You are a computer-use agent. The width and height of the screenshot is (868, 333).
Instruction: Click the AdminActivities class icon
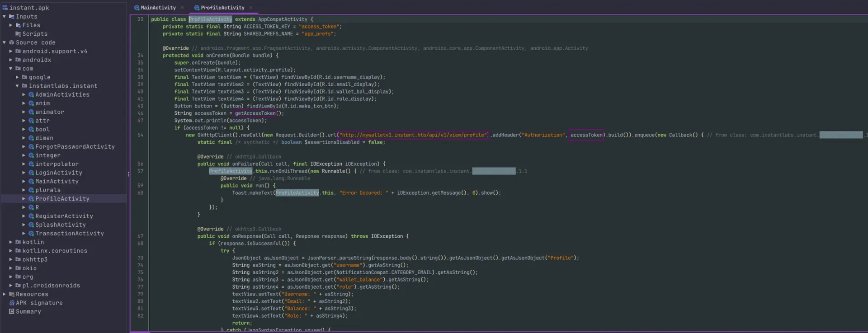click(31, 94)
